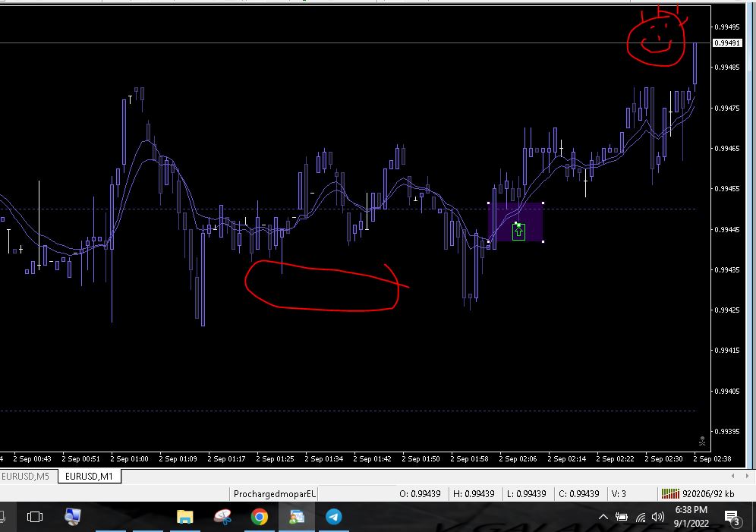
Task: Click the 2 Sep 01:17 time label
Action: pyautogui.click(x=227, y=458)
